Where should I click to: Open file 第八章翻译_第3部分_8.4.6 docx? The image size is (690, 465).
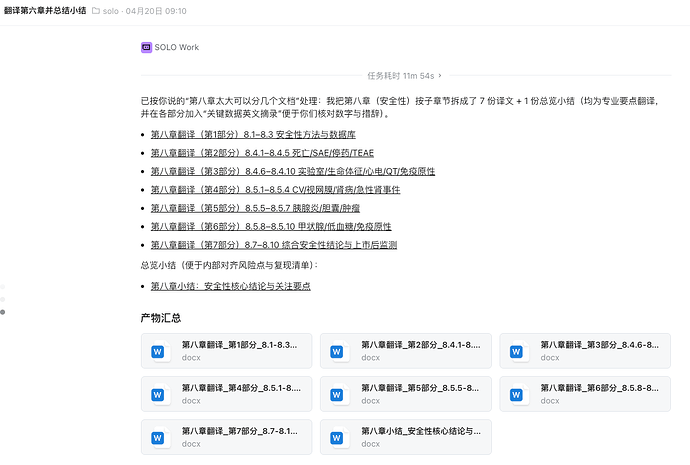click(585, 351)
